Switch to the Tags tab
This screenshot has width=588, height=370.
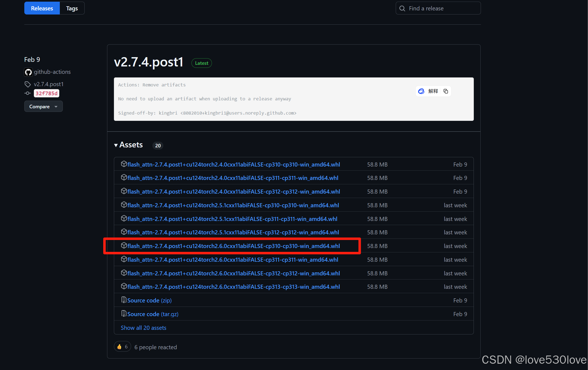72,8
